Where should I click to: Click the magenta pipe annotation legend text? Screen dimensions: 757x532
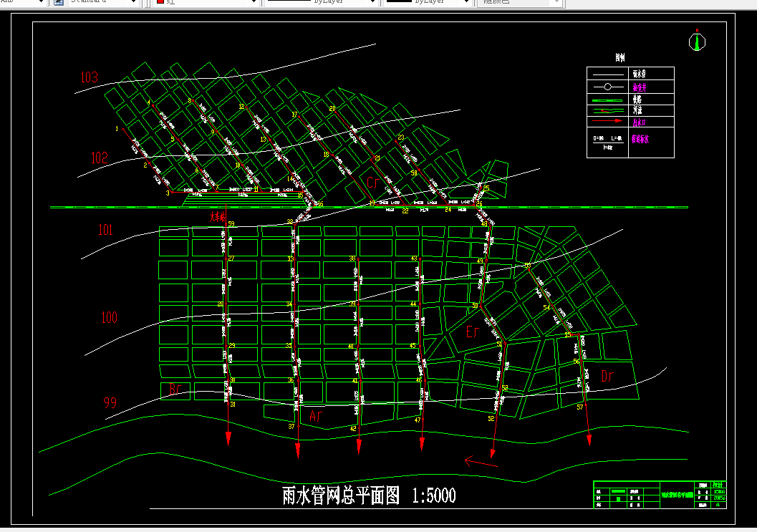pos(640,139)
